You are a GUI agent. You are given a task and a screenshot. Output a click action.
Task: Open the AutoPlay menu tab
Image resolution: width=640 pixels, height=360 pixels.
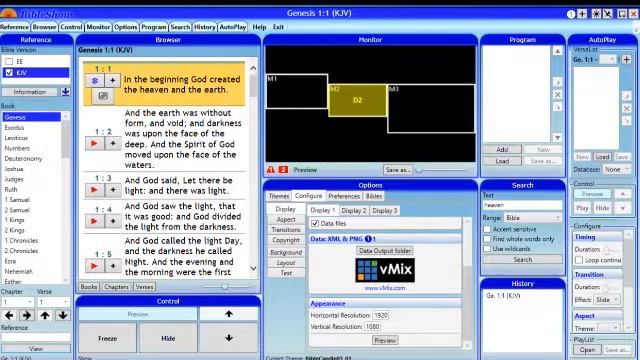coord(233,27)
